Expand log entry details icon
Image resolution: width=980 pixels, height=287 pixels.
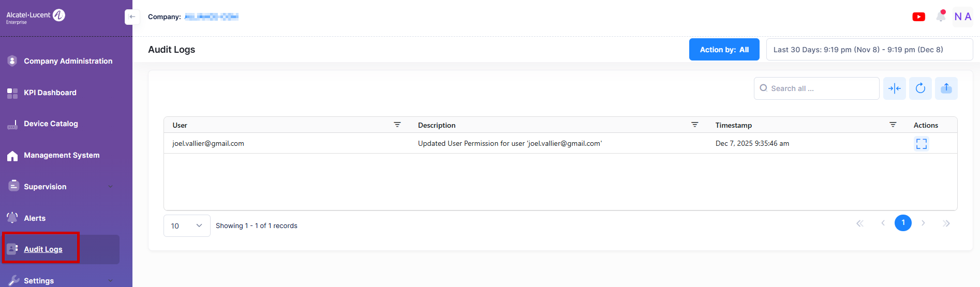pyautogui.click(x=921, y=144)
